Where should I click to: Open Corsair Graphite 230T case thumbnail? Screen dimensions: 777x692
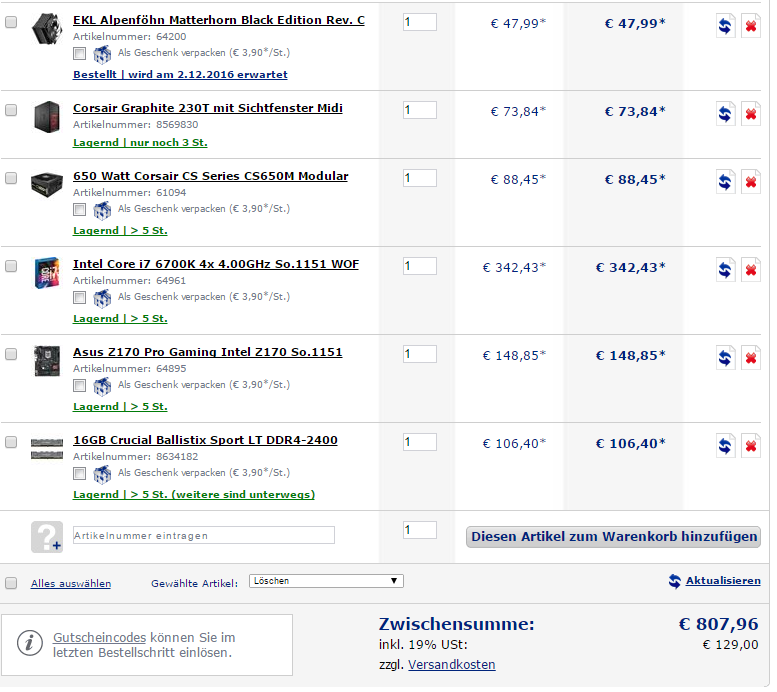(47, 117)
